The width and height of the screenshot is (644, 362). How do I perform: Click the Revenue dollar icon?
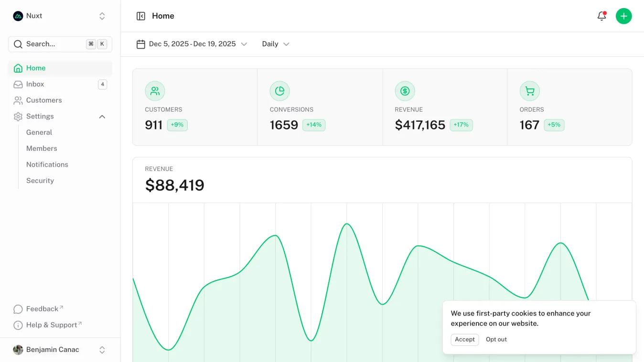(x=405, y=91)
